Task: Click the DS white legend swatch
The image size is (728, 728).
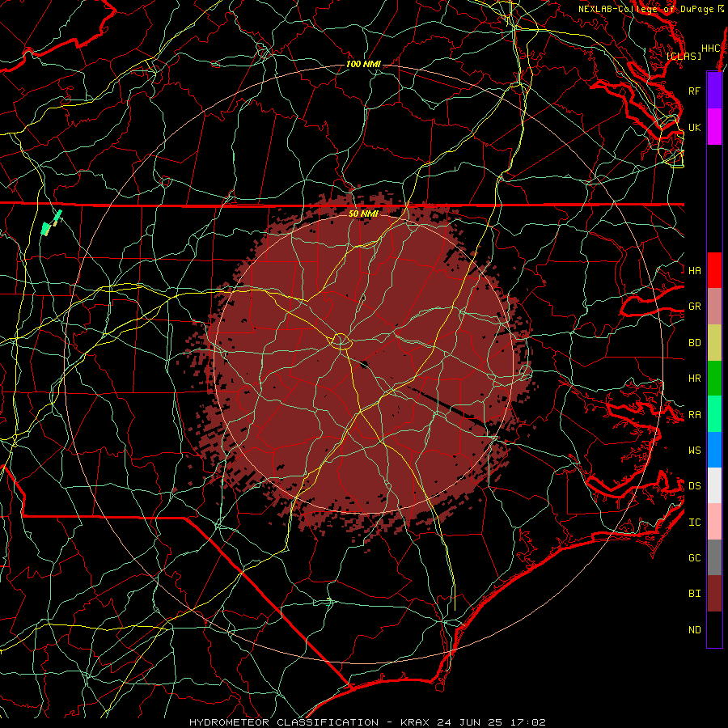Action: [x=714, y=485]
